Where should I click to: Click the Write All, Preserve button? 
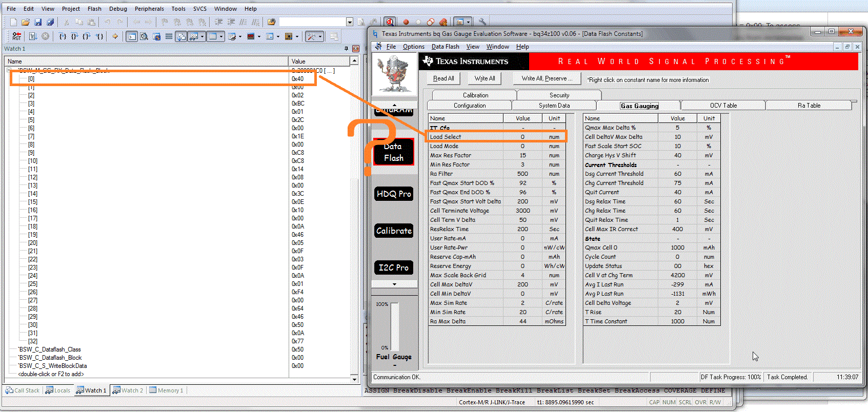547,78
